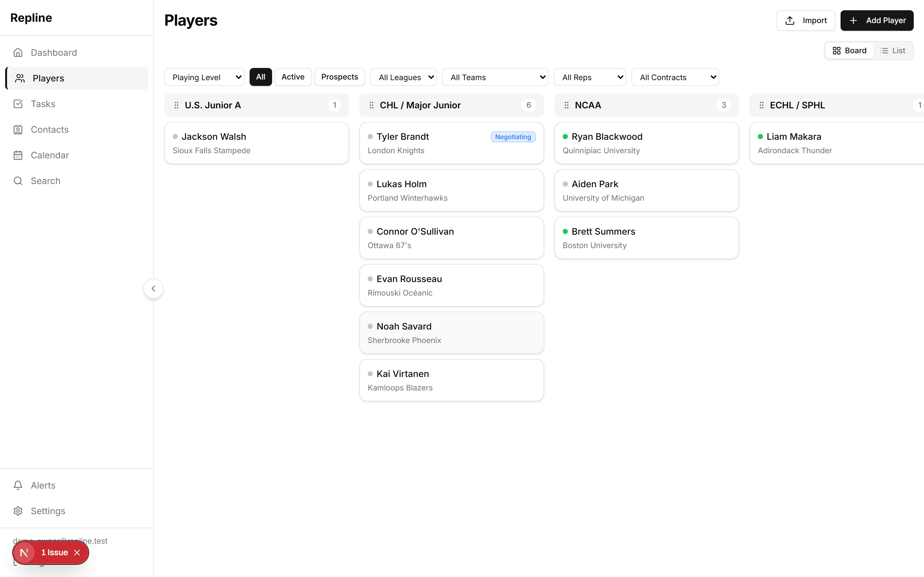Enable the Active players filter
This screenshot has width=924, height=577.
pos(293,77)
